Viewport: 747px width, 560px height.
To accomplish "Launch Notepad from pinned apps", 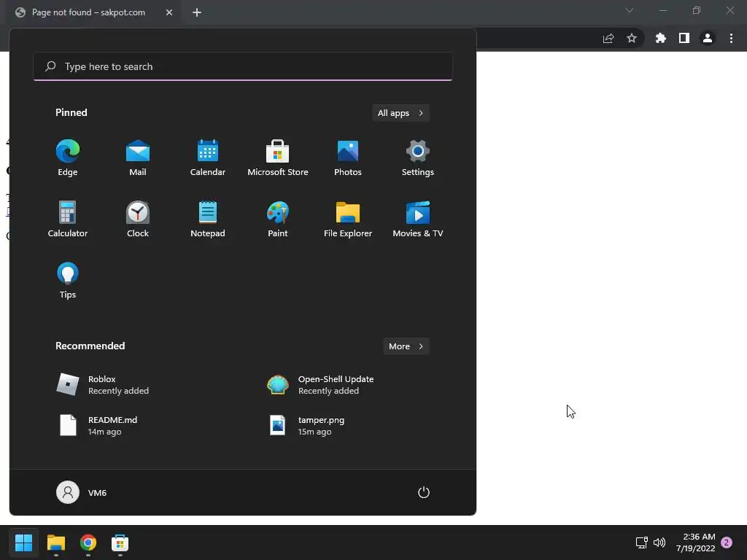I will (x=208, y=219).
